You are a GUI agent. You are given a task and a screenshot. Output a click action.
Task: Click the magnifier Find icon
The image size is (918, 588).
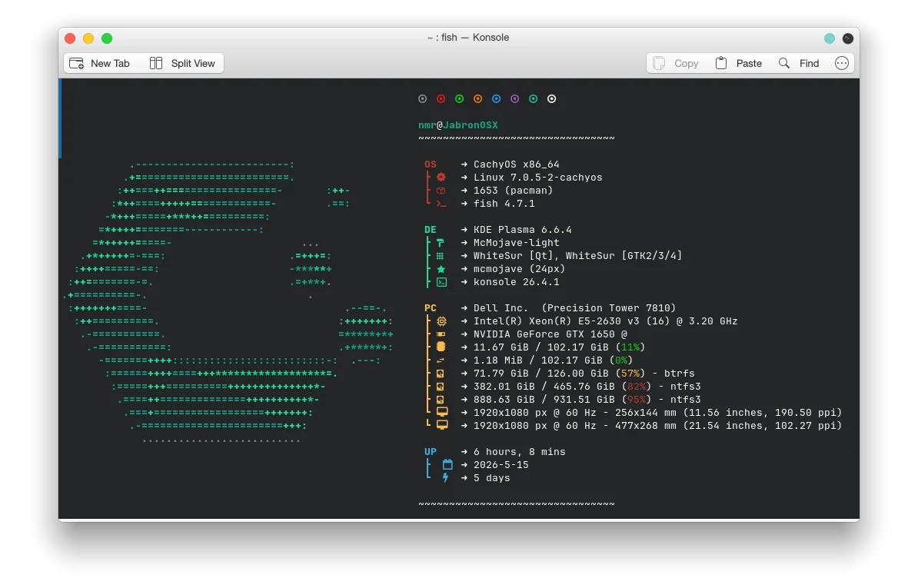point(784,63)
